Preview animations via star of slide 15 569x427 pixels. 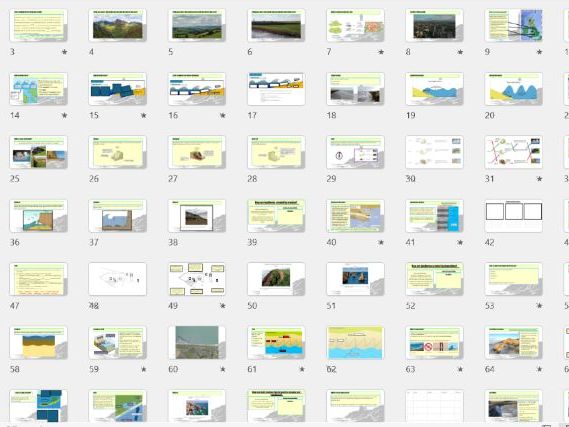point(144,115)
